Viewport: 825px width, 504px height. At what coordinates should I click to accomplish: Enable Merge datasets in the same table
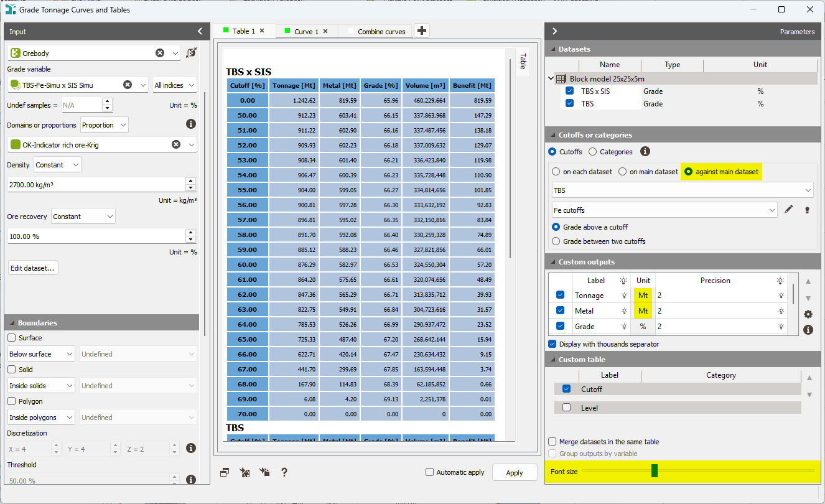tap(552, 441)
